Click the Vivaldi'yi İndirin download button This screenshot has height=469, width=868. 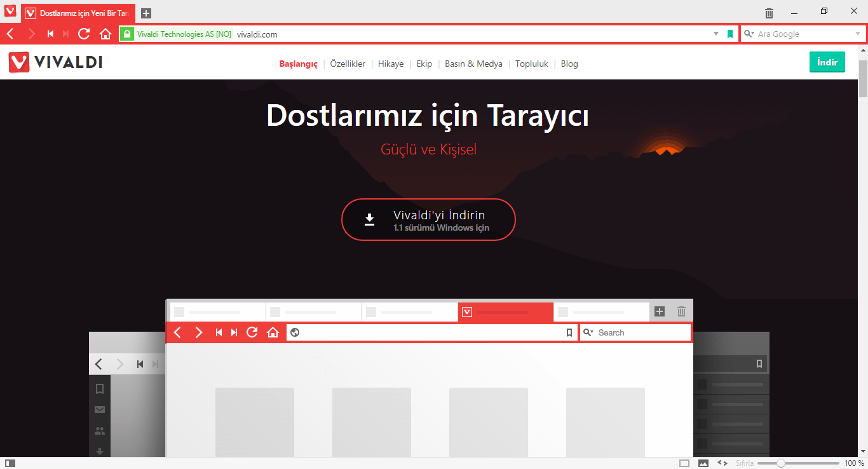(428, 219)
